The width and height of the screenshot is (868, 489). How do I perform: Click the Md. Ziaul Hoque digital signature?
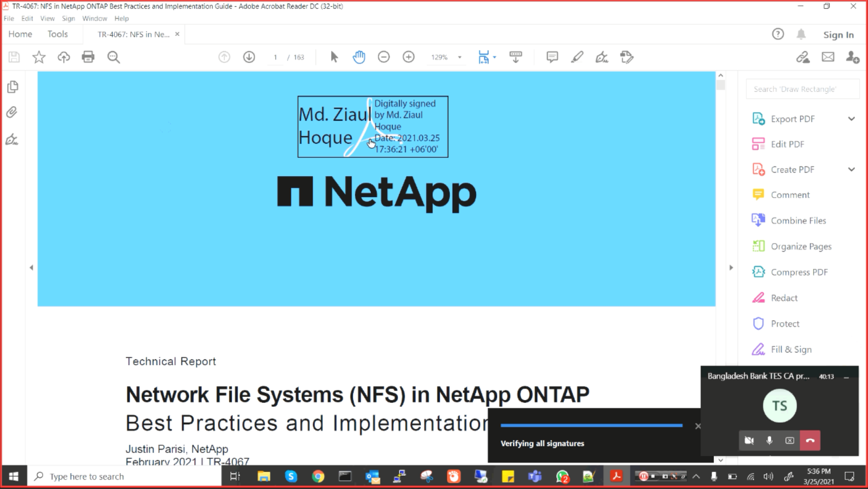pos(373,126)
